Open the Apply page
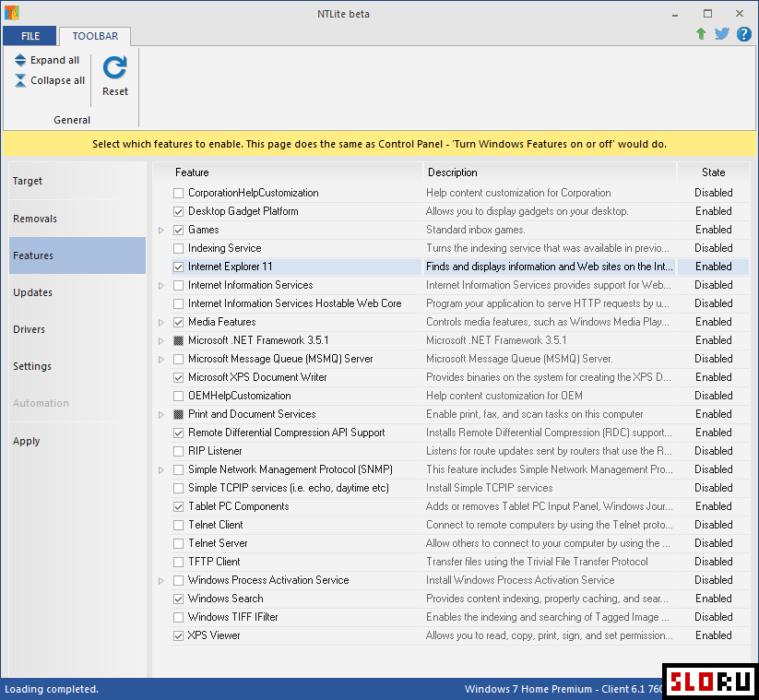This screenshot has width=759, height=700. [77, 441]
